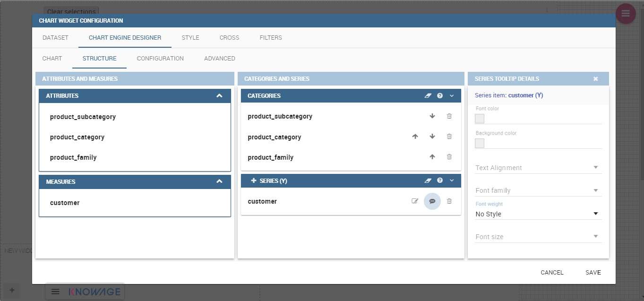Open customer series tooltip details icon
The image size is (644, 301).
point(432,201)
